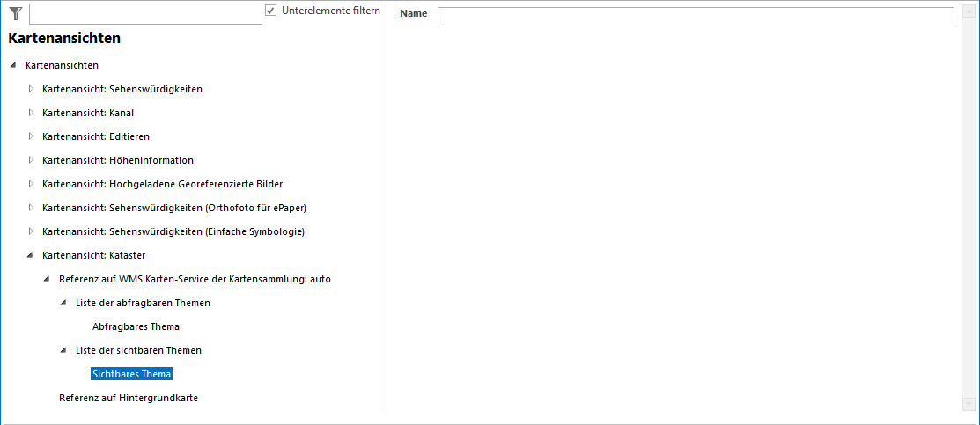Select Referenz auf Hintergrundkarte item
The image size is (980, 425).
[129, 398]
